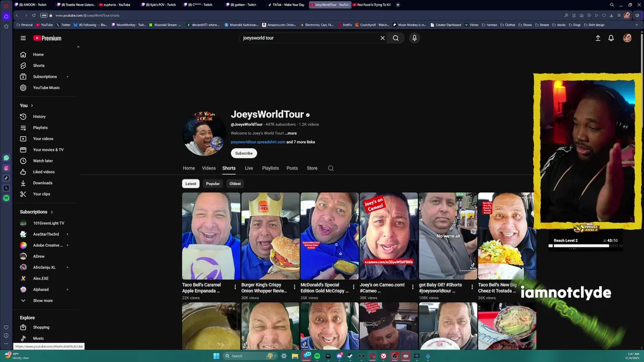Open Discord from the Windows taskbar
The image size is (644, 362).
pos(339,356)
